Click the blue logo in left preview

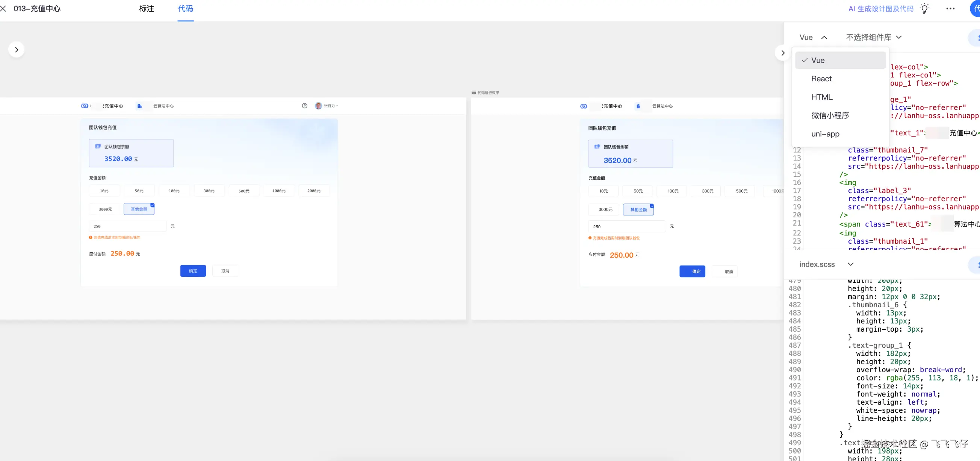85,106
